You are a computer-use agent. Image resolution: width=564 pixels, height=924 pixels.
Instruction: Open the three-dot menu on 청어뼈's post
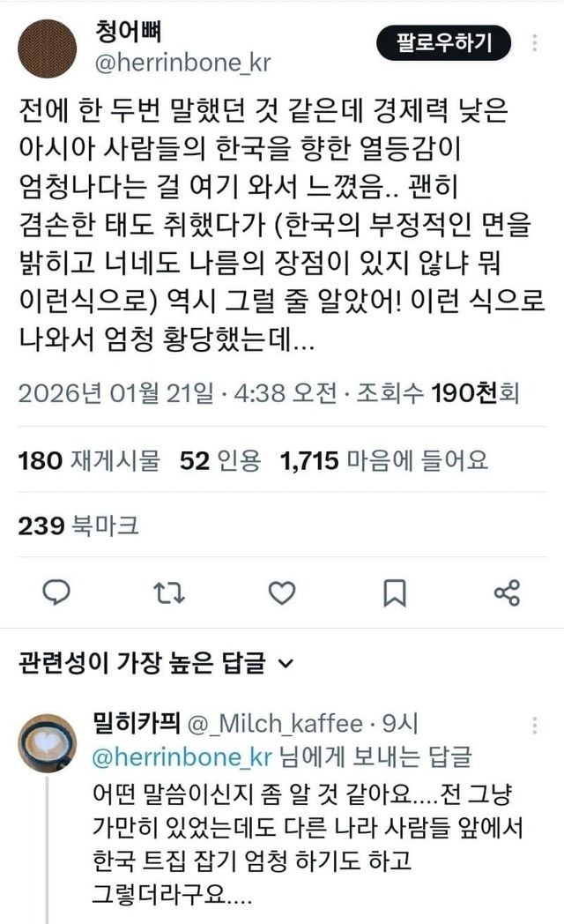pyautogui.click(x=535, y=43)
